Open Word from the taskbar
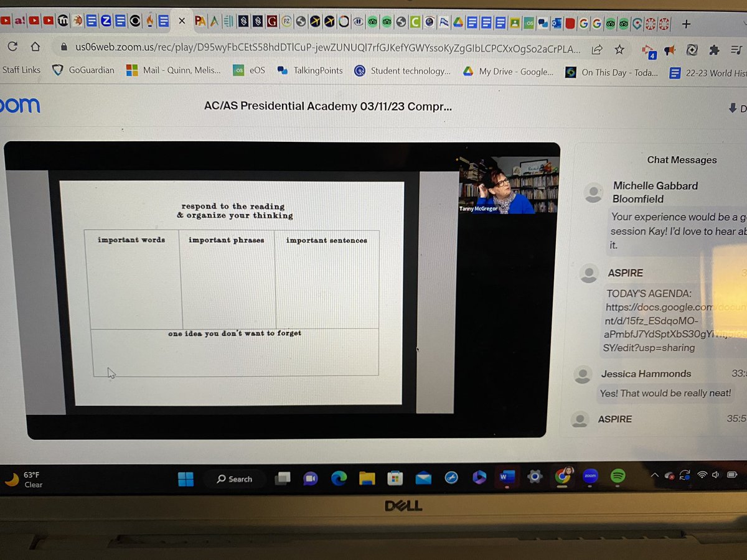Viewport: 747px width, 560px height. pyautogui.click(x=507, y=477)
